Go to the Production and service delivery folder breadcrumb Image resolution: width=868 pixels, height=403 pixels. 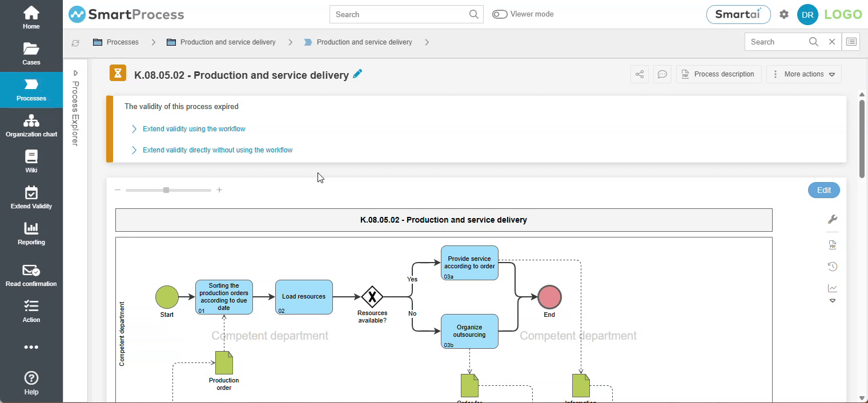point(221,42)
